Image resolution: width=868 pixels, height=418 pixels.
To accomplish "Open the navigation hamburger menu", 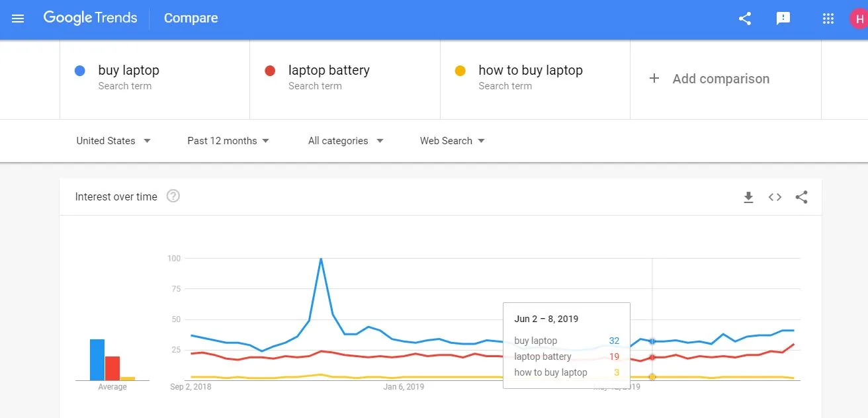I will 18,19.
